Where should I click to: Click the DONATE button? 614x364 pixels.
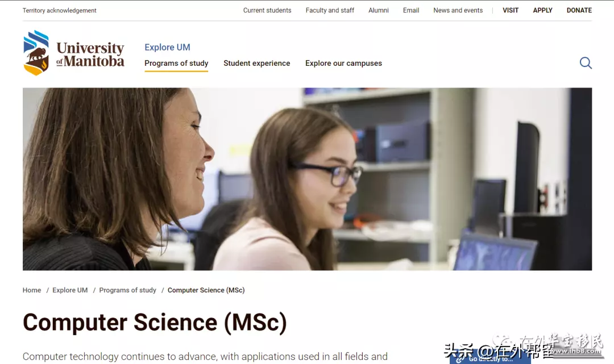click(x=579, y=11)
